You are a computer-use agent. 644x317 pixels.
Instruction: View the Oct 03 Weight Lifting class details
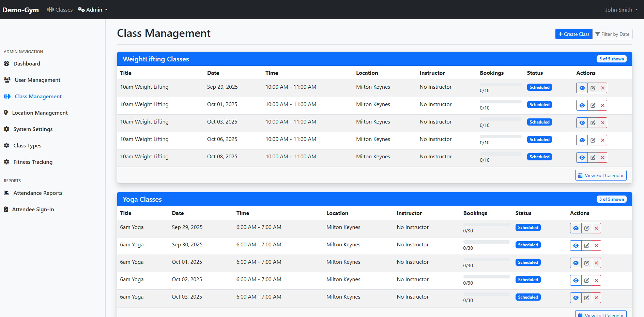point(582,123)
